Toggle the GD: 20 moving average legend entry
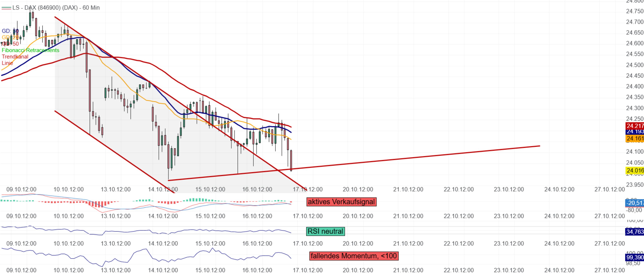This screenshot has width=644, height=274. tap(10, 37)
